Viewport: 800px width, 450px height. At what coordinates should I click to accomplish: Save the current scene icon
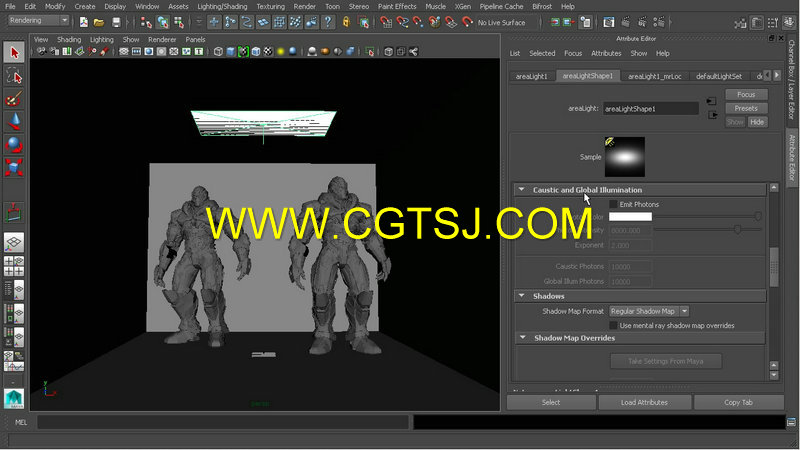[116, 22]
